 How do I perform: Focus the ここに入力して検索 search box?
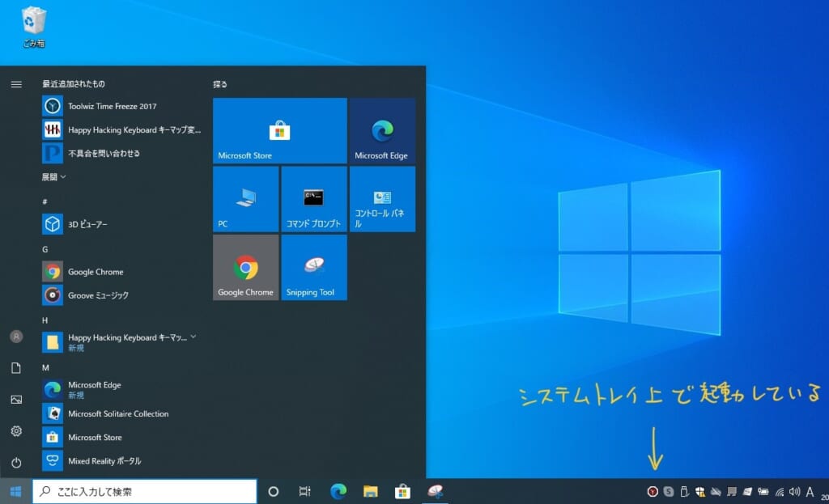click(x=145, y=491)
